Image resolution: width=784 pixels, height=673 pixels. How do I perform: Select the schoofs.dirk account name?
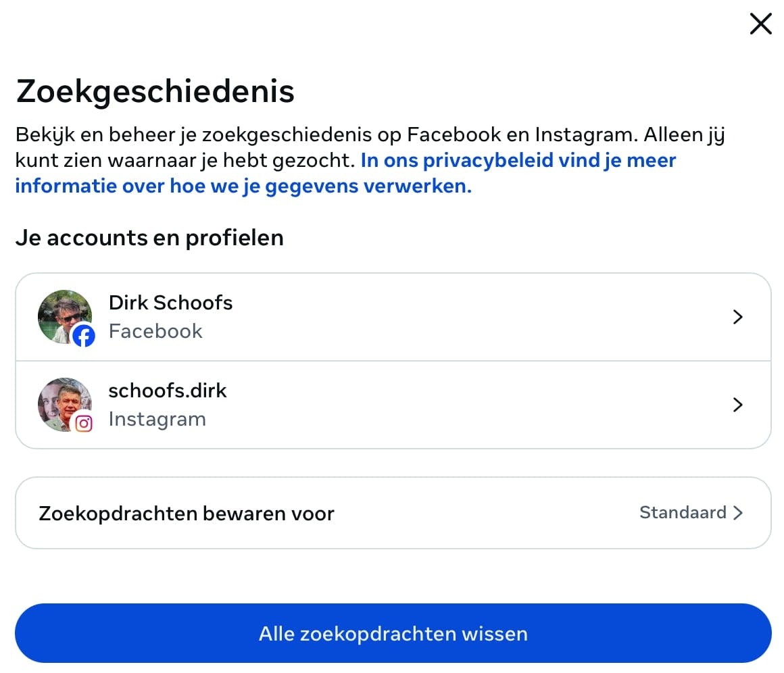[168, 391]
